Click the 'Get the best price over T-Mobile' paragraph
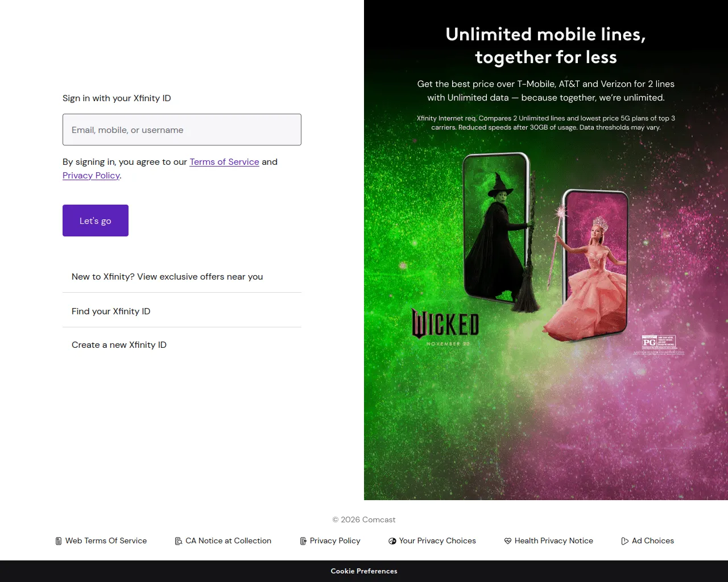Screen dimensions: 728x582 (x=546, y=91)
